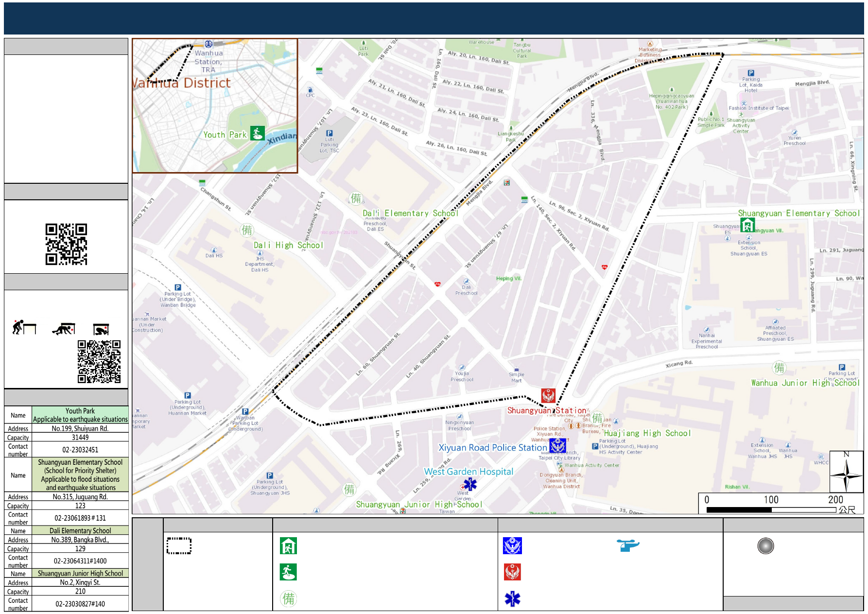Click the 'Huajiang High School' green map label
Viewport: 868px width, 614px height.
click(x=647, y=433)
